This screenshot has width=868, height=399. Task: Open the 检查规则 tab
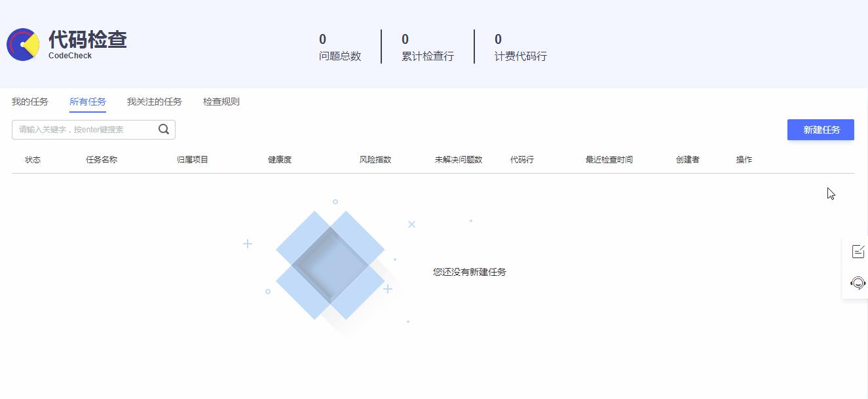click(220, 102)
